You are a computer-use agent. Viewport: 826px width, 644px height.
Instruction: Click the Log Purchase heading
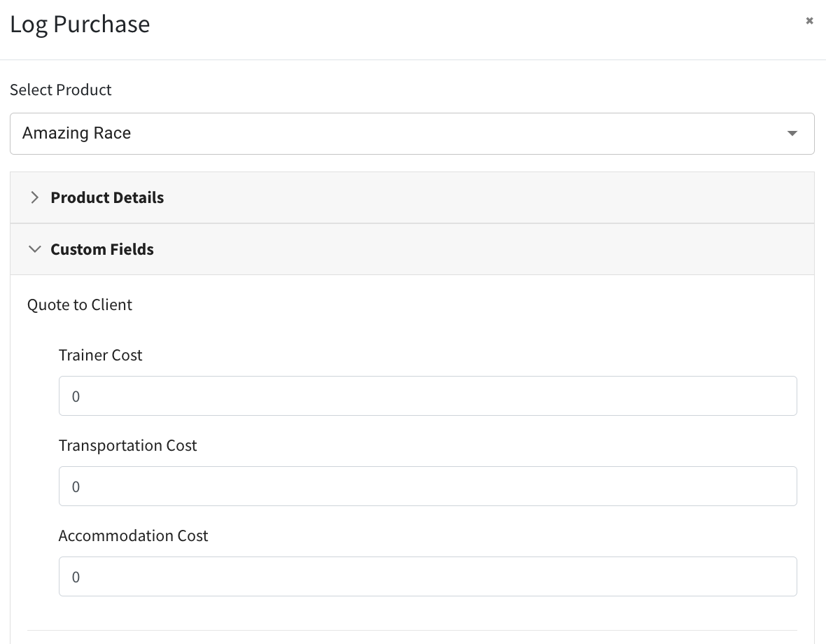click(80, 24)
